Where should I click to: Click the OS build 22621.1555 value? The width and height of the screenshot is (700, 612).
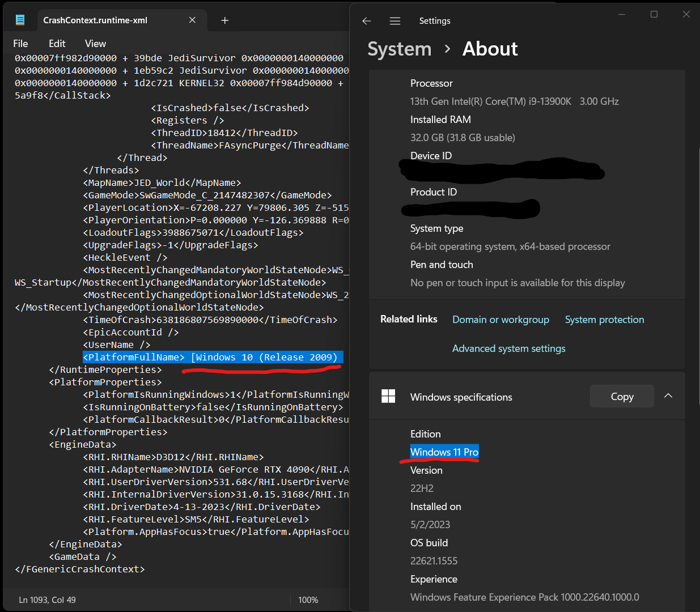pyautogui.click(x=434, y=560)
